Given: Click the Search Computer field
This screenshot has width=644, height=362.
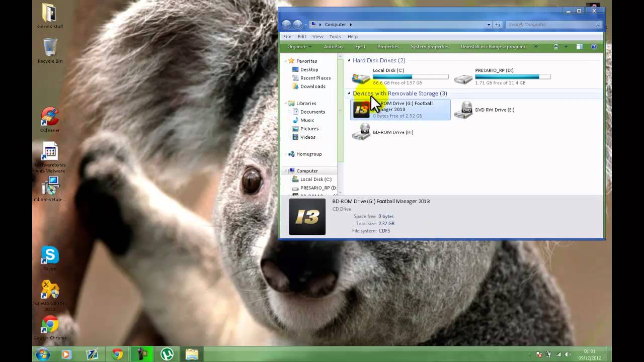Looking at the screenshot, I should [x=553, y=24].
